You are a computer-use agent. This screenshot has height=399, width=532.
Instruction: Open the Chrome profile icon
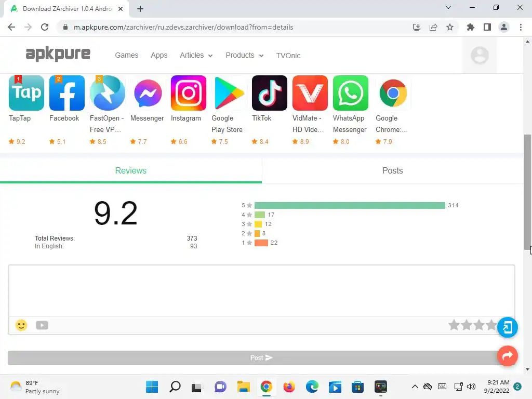coord(504,27)
